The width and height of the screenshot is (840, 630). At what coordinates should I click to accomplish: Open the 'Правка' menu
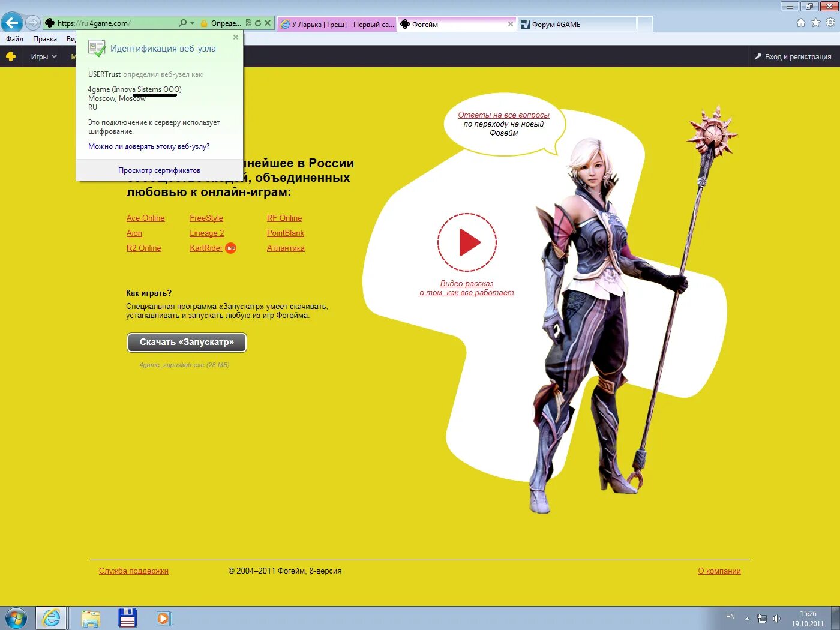pyautogui.click(x=45, y=39)
